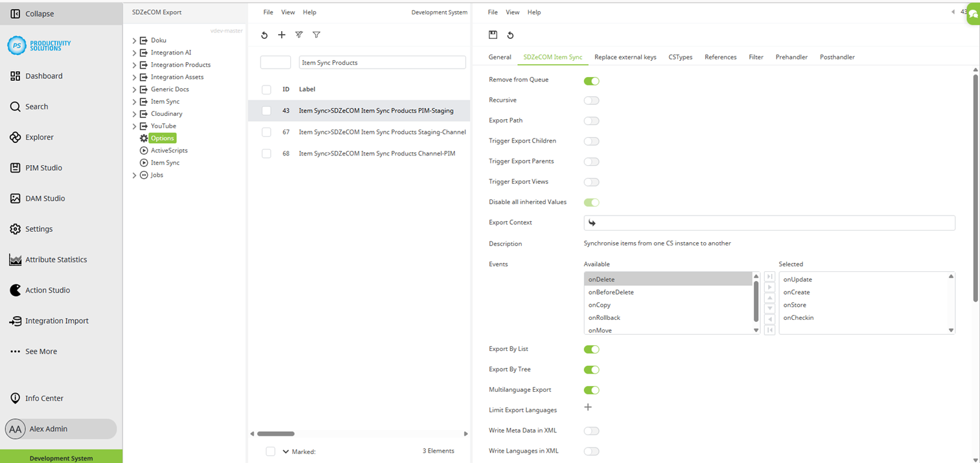Open Help menu in the editor panel
This screenshot has height=463, width=980.
(533, 12)
